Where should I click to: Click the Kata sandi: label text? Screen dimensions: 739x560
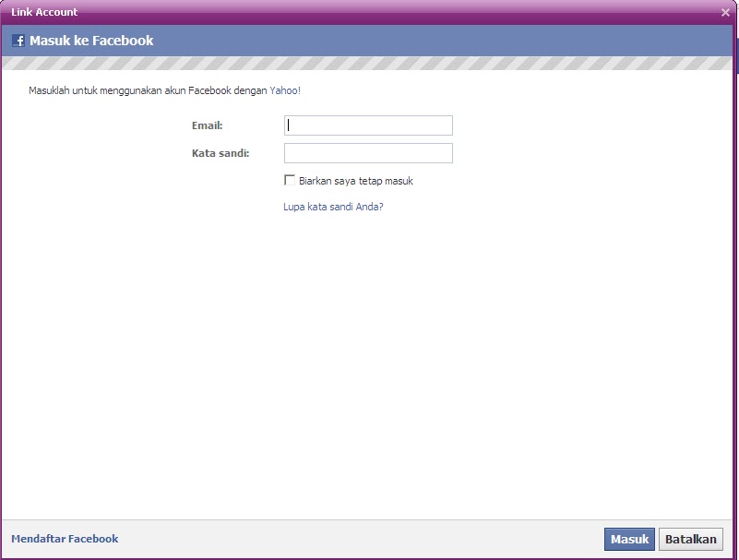click(x=221, y=153)
